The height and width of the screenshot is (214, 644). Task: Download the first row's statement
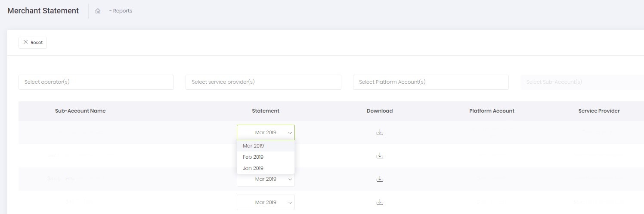(380, 132)
